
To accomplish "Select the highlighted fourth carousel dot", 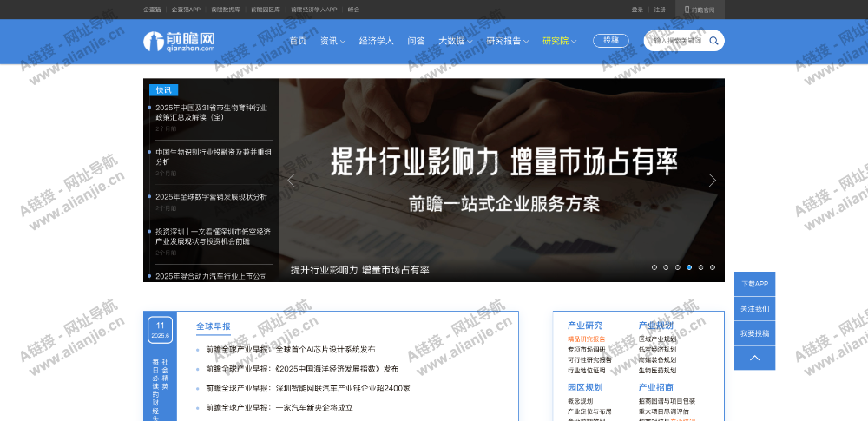I will pos(689,267).
